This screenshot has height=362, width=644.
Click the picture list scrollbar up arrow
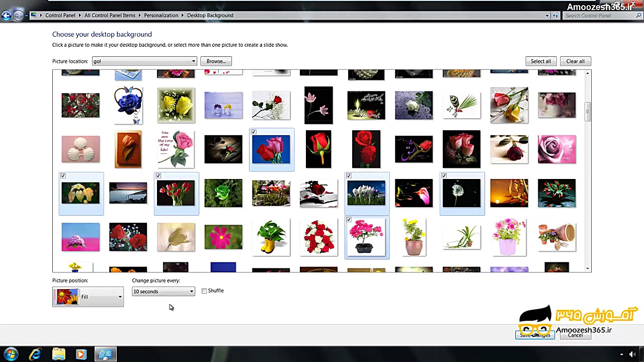click(588, 74)
